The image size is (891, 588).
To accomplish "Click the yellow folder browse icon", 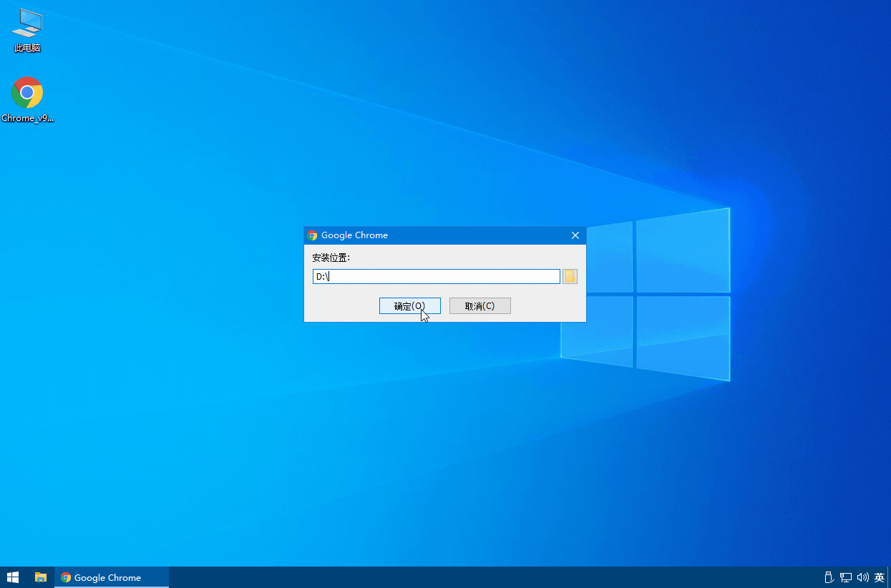I will coord(569,276).
